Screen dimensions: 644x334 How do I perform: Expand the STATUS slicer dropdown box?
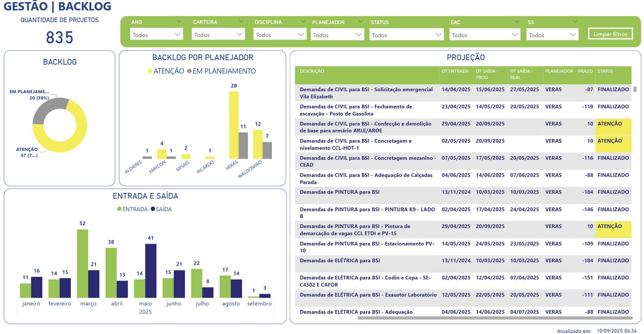[x=406, y=34]
